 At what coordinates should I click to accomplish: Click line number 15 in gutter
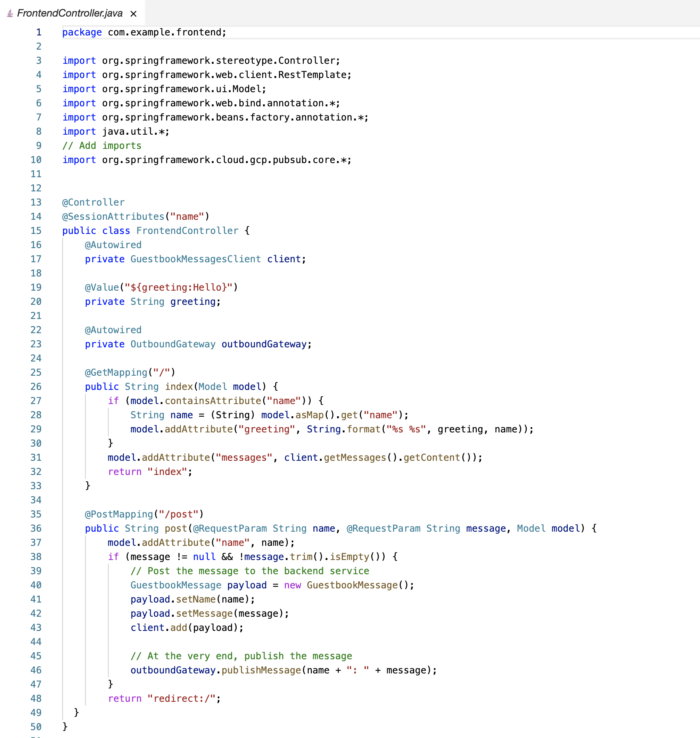36,231
